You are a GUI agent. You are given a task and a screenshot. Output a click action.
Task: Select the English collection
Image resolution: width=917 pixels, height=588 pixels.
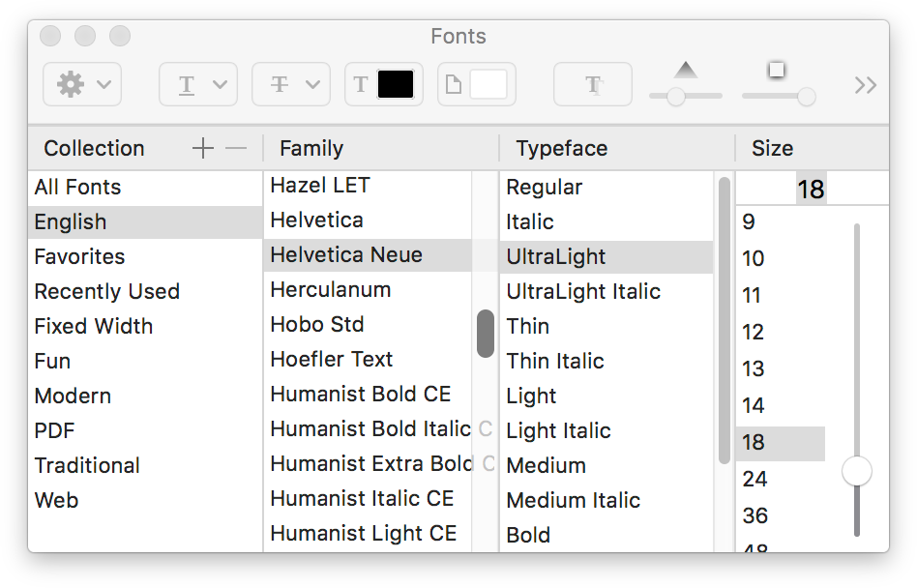click(145, 222)
